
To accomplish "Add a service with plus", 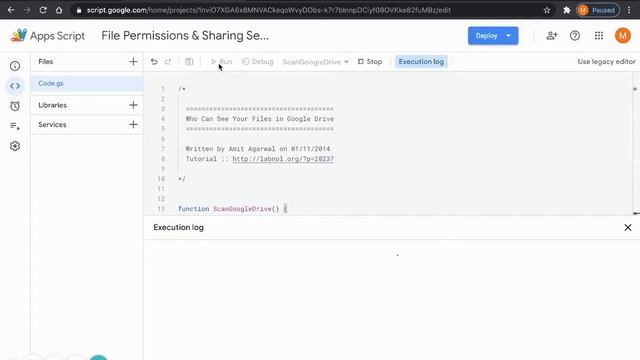I will tap(133, 124).
